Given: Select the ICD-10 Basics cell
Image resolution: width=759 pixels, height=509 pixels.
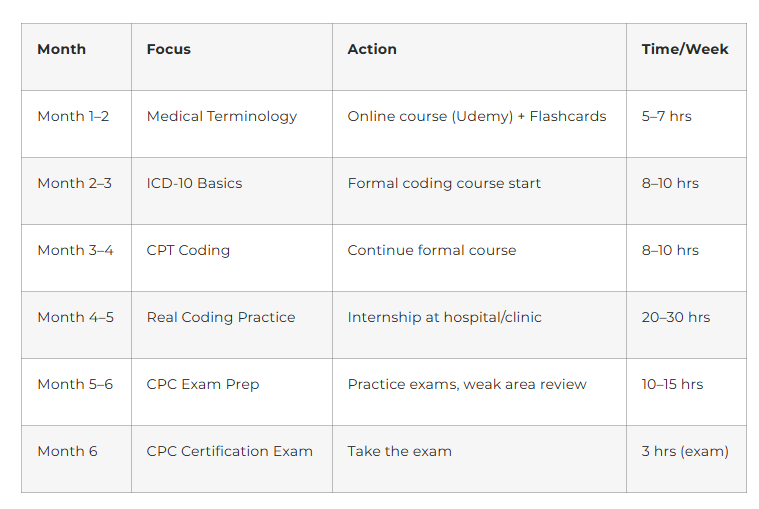Looking at the screenshot, I should (x=195, y=183).
